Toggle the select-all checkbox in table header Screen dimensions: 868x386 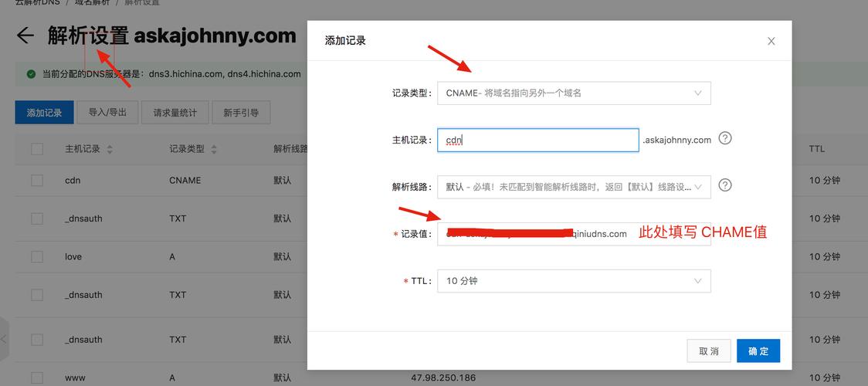pyautogui.click(x=37, y=149)
